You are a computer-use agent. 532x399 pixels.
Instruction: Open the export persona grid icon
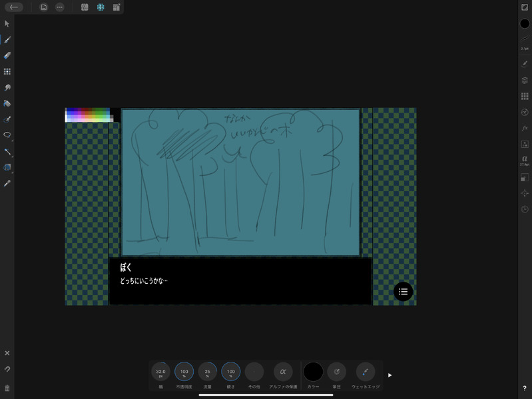pos(117,7)
